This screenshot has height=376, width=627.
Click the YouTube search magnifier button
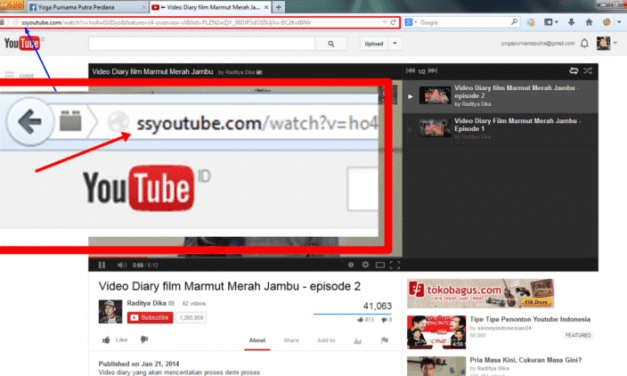331,44
